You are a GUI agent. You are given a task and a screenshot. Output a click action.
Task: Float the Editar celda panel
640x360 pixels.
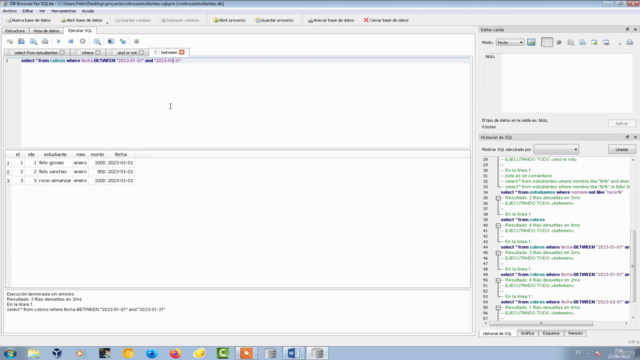627,29
